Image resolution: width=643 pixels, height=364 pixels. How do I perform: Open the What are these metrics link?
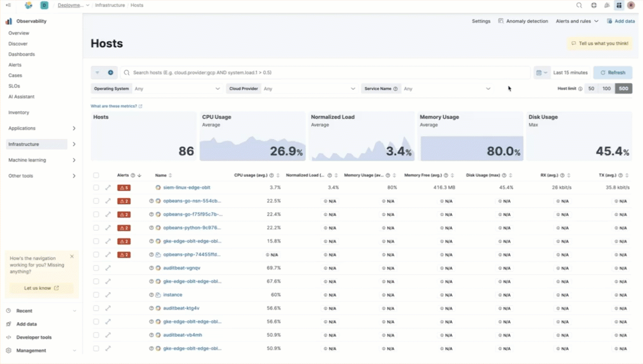[x=117, y=106]
